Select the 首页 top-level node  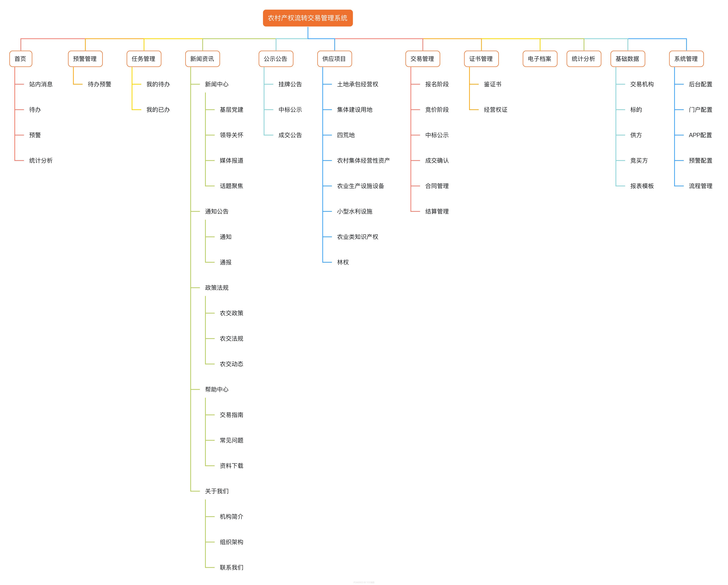click(21, 59)
